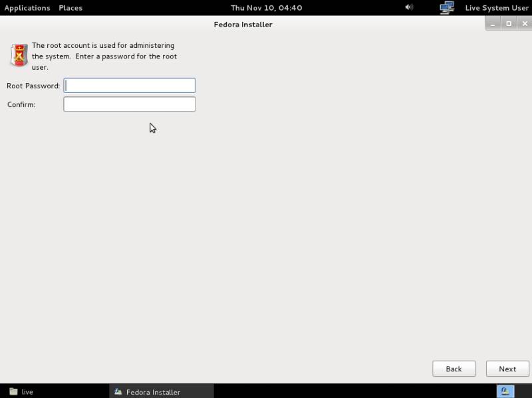Open the Live System User menu
Viewport: 532px width, 398px height.
(497, 8)
